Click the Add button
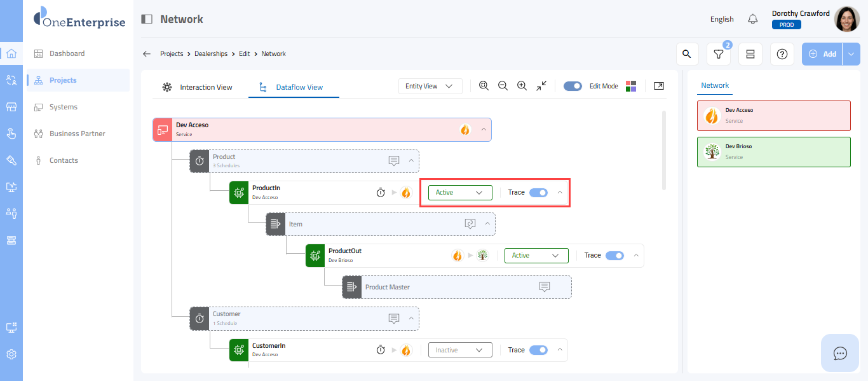 pyautogui.click(x=822, y=54)
